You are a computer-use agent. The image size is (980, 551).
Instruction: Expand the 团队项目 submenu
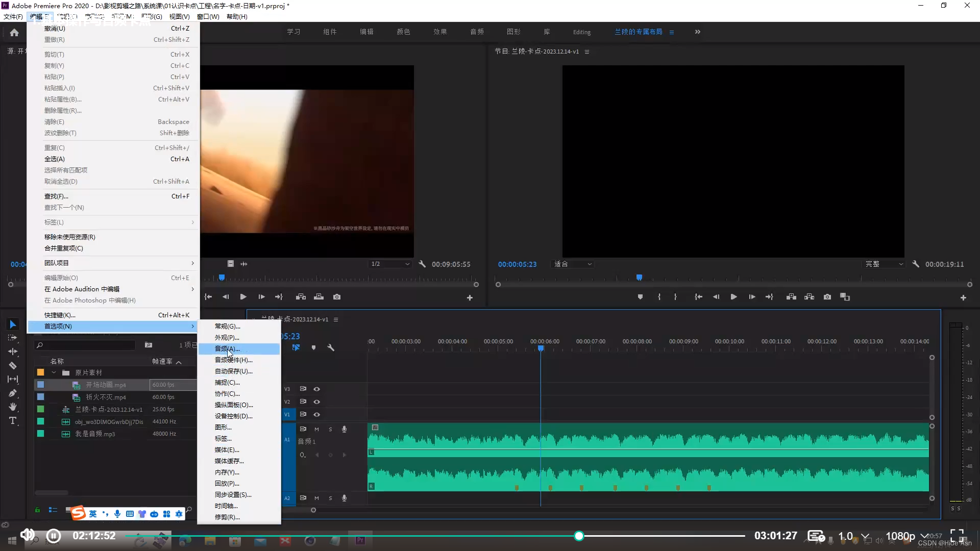tap(113, 263)
